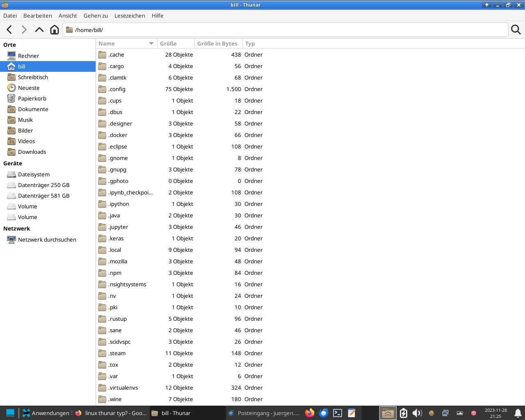Click the .virtualenvs folder name
This screenshot has width=525, height=420.
pos(123,388)
